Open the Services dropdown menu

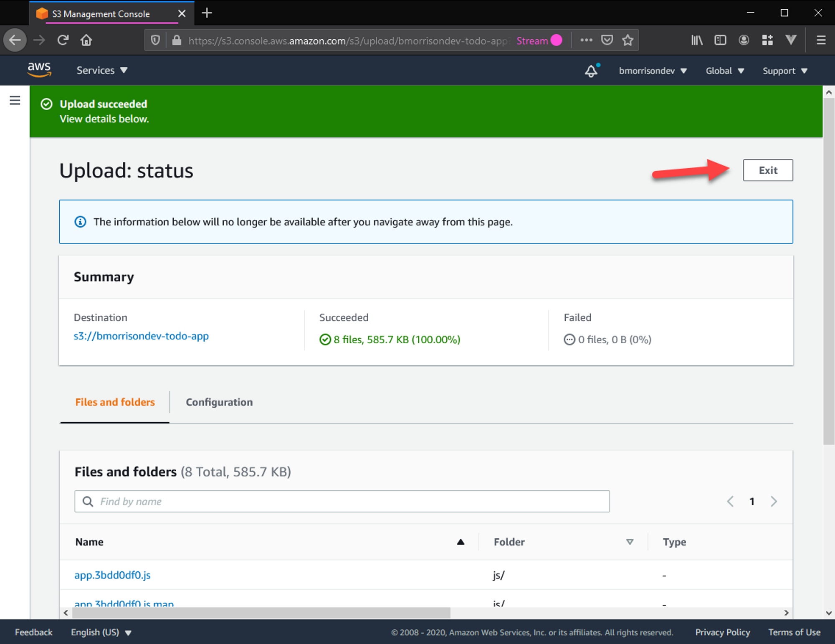pos(101,70)
